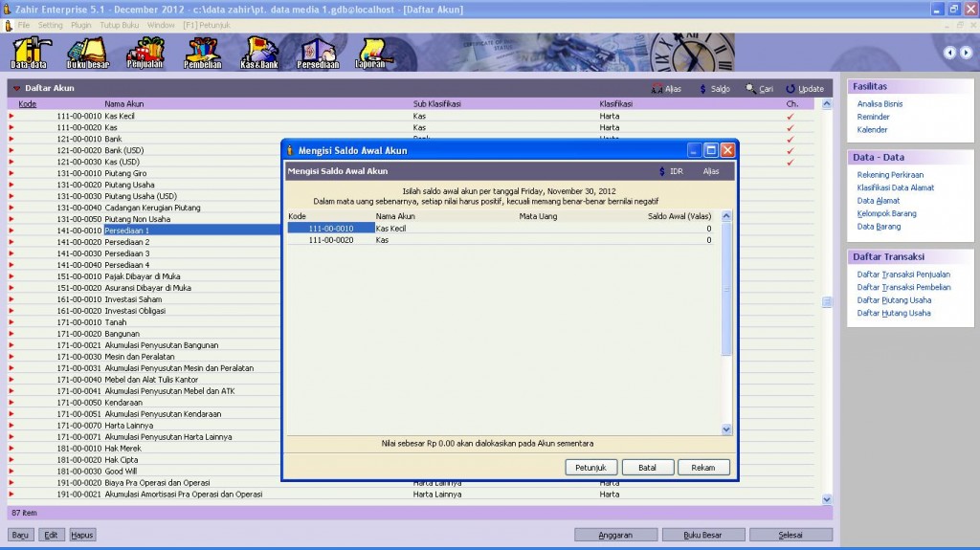Open the Buku Besar module icon

tap(87, 54)
